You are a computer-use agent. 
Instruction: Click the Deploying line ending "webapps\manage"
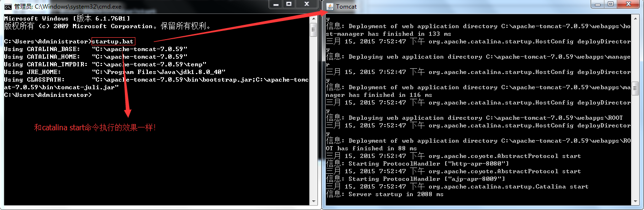(478, 57)
